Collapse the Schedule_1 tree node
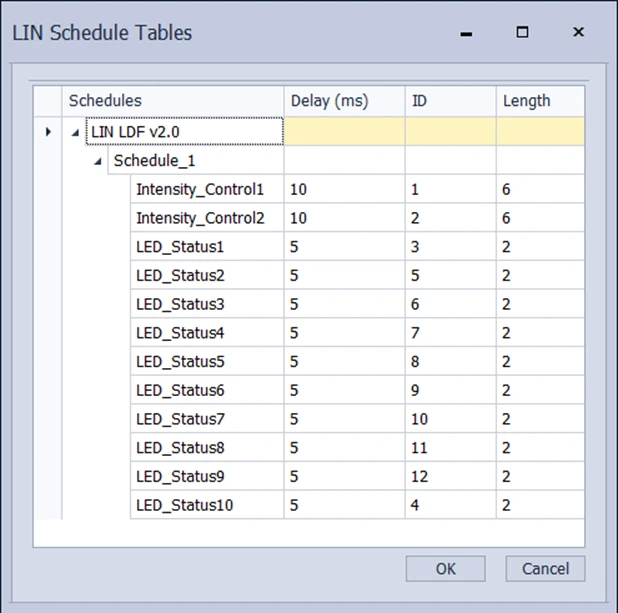The width and height of the screenshot is (618, 613). [x=98, y=161]
